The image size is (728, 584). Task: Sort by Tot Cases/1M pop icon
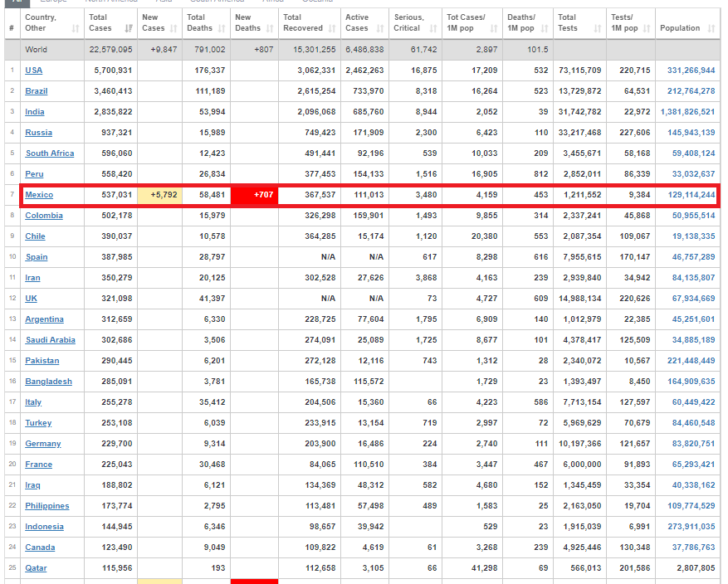click(494, 29)
